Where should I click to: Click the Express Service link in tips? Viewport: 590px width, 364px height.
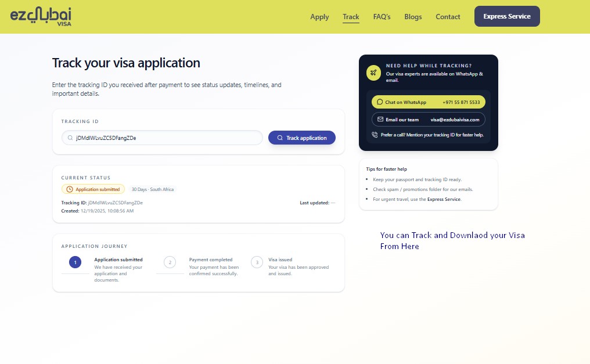tap(444, 199)
